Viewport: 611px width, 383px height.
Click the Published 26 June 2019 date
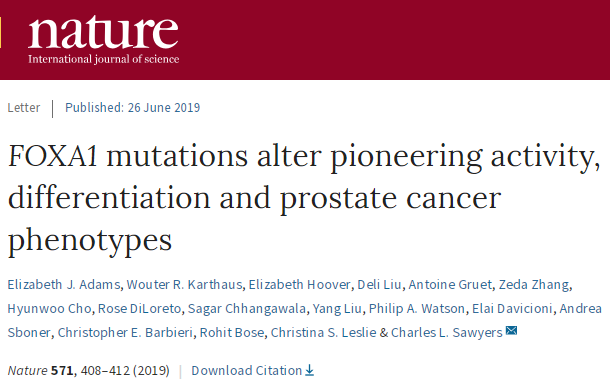click(x=132, y=108)
